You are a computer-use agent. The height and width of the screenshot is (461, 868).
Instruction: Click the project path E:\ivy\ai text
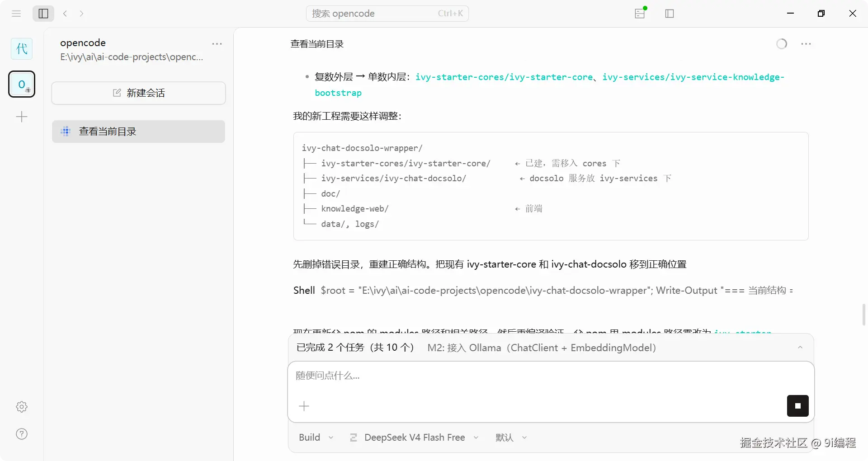(x=132, y=57)
